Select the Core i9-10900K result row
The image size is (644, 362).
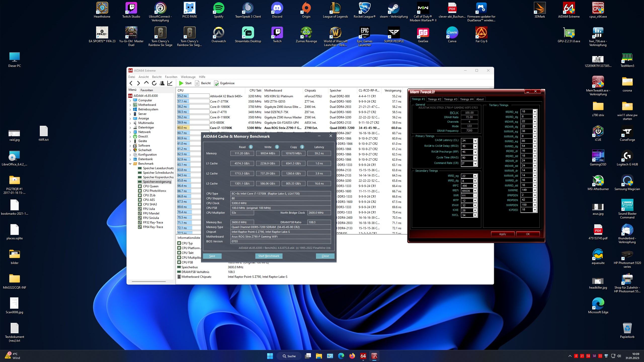(289, 107)
